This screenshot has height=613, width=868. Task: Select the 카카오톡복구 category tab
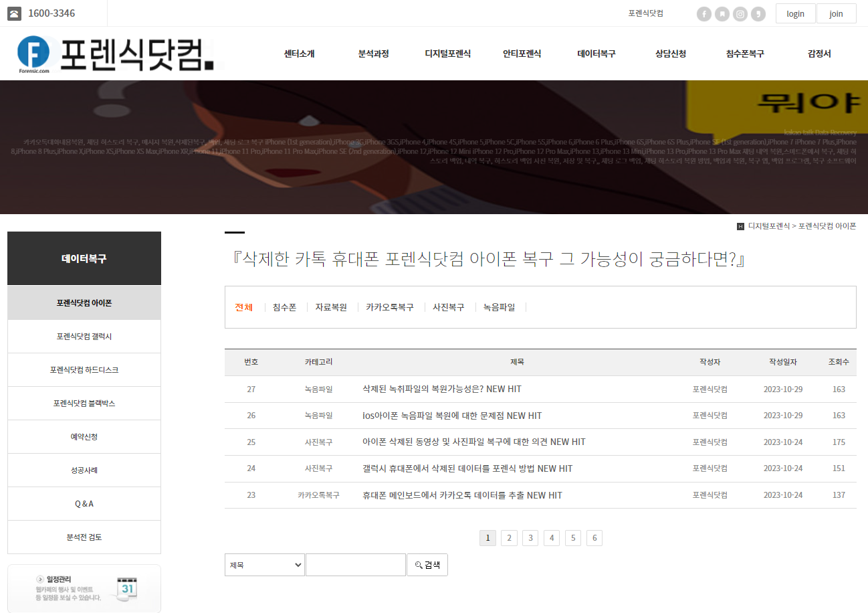[390, 307]
